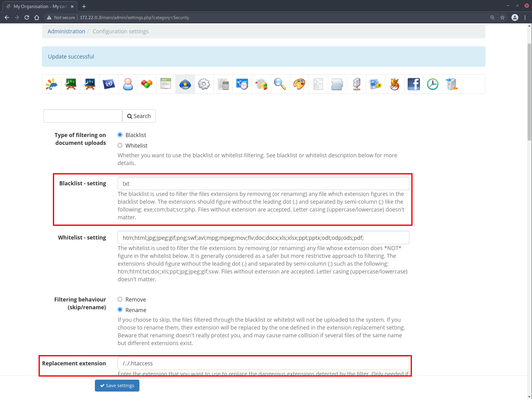This screenshot has height=399, width=532.
Task: Select the gear tuning settings icon
Action: click(204, 84)
